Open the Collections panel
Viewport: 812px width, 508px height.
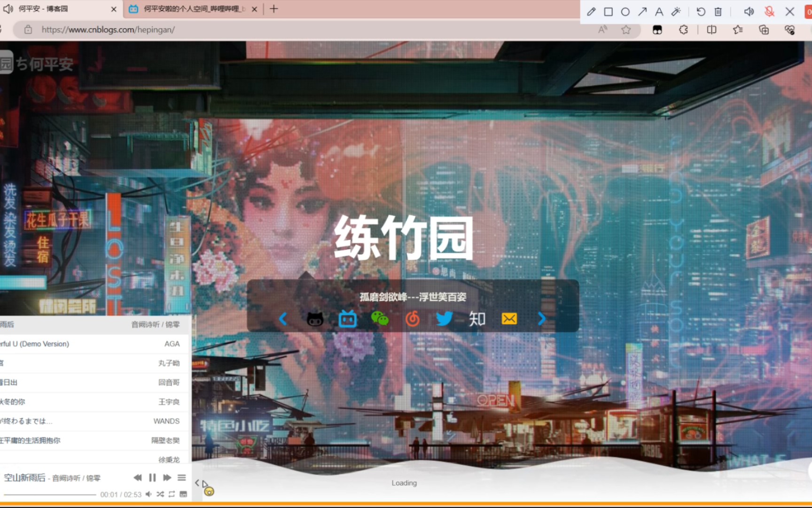tap(764, 30)
